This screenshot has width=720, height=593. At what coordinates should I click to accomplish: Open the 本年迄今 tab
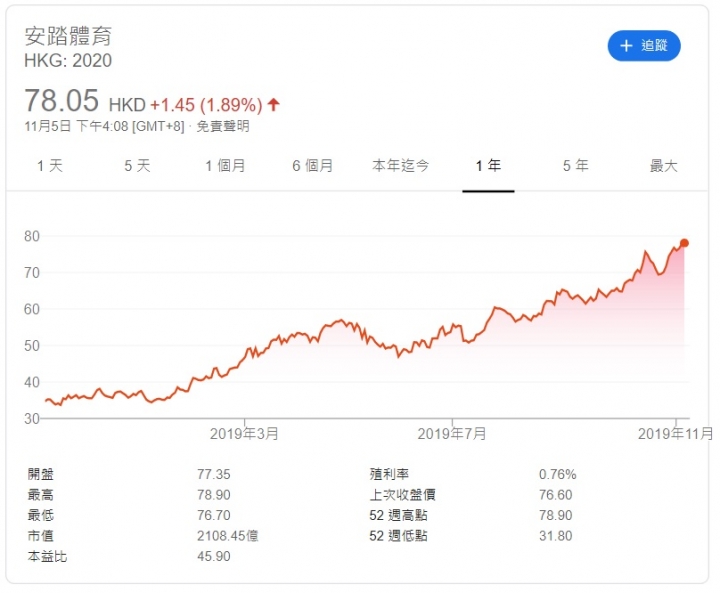click(x=400, y=165)
